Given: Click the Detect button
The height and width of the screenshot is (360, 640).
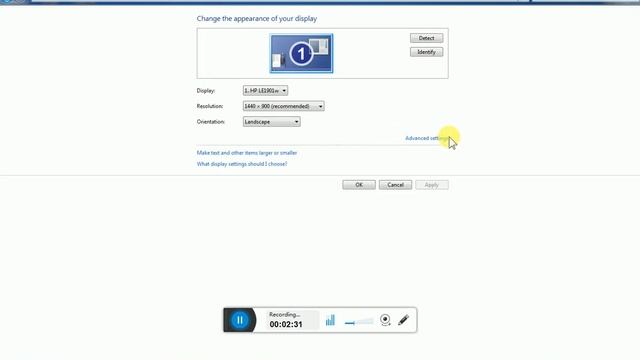Looking at the screenshot, I should (x=426, y=38).
